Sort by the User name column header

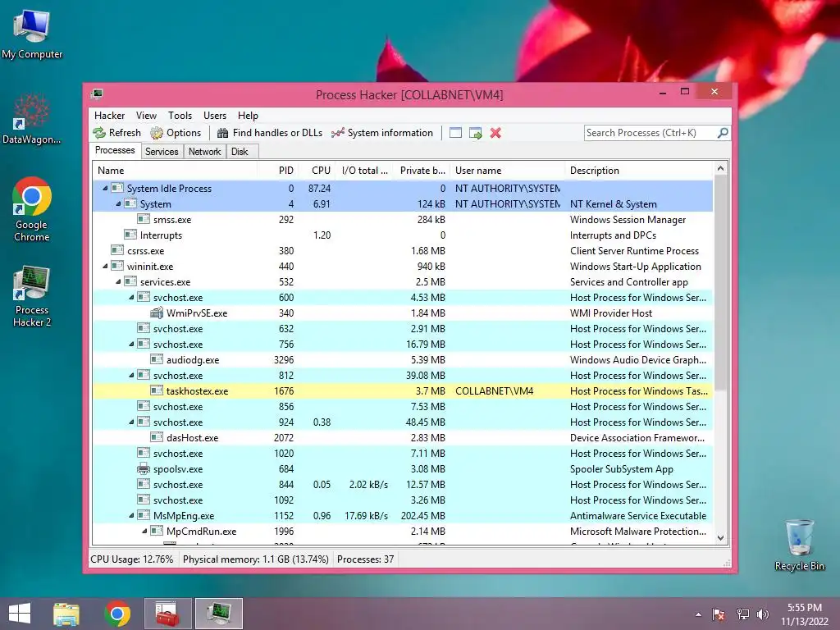pos(507,171)
